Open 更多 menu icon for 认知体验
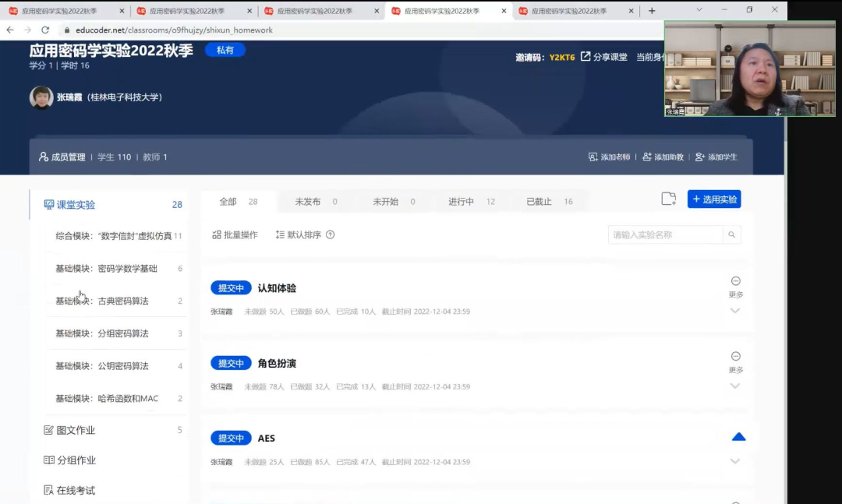Image resolution: width=842 pixels, height=504 pixels. point(735,281)
